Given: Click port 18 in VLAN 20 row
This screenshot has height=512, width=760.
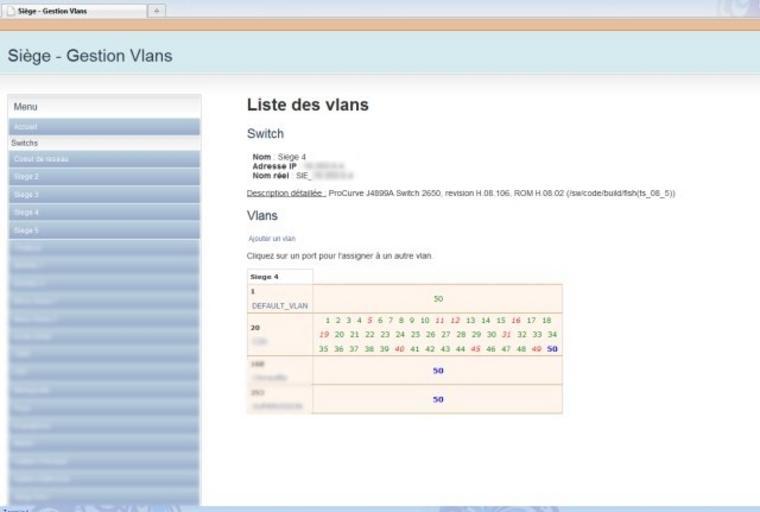Looking at the screenshot, I should pyautogui.click(x=546, y=321).
